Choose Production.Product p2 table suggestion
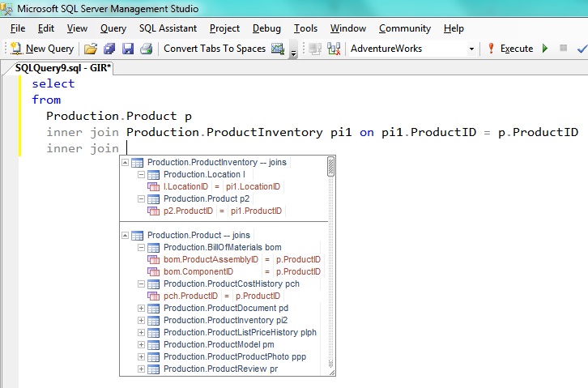The height and width of the screenshot is (388, 588). point(207,198)
